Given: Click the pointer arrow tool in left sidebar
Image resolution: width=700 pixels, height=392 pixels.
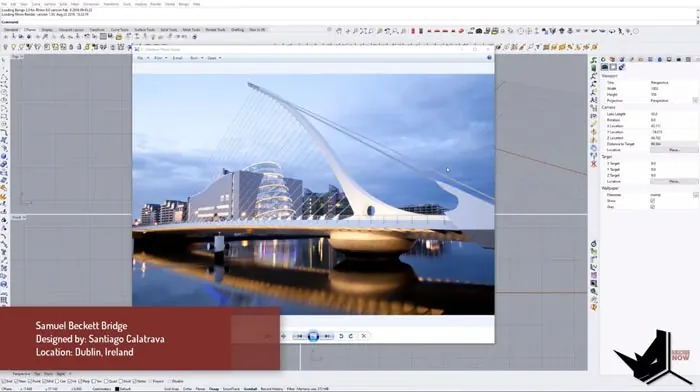Looking at the screenshot, I should [x=4, y=60].
